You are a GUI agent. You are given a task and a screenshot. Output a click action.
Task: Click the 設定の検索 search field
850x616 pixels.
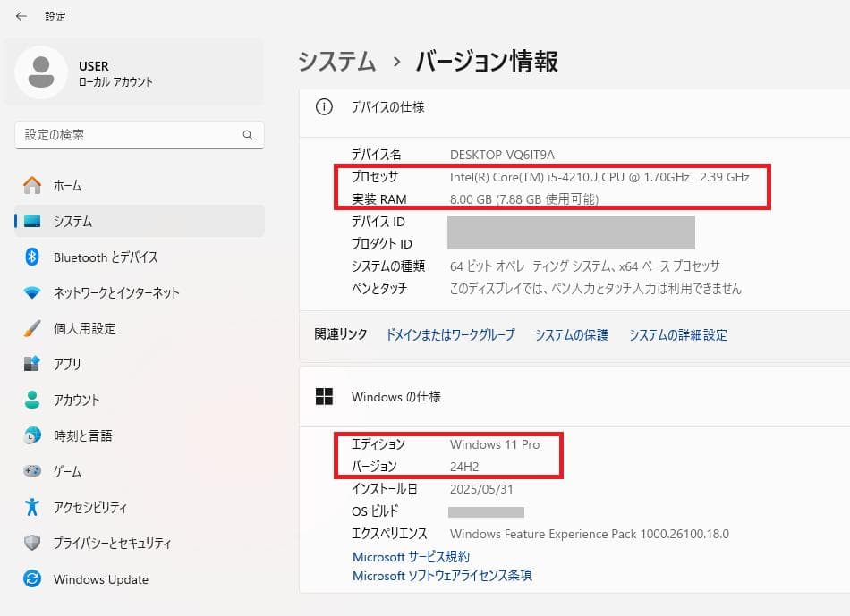click(140, 135)
